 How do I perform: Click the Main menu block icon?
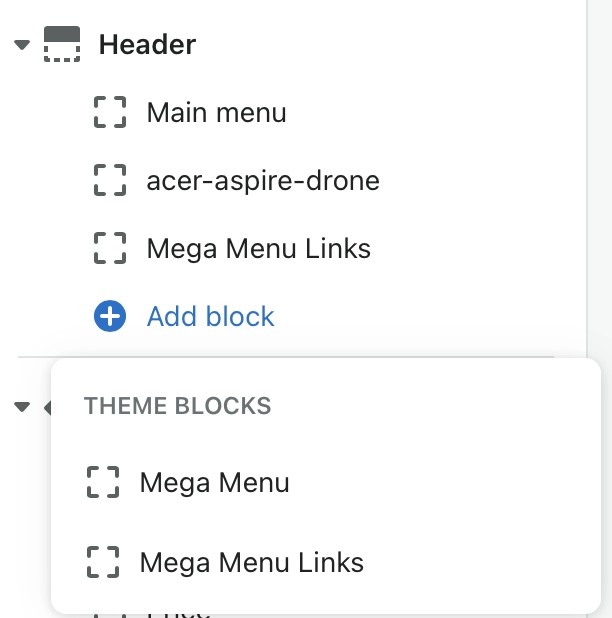tap(110, 112)
